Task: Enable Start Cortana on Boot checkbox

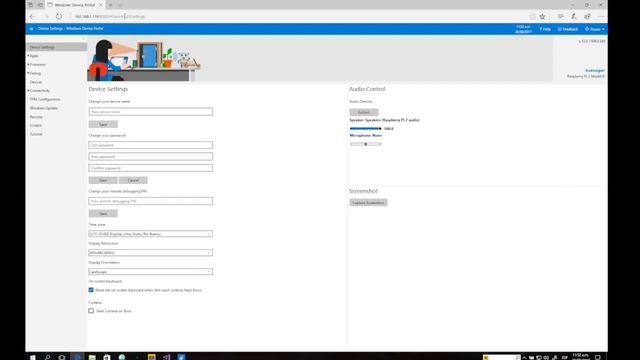Action: [x=91, y=311]
